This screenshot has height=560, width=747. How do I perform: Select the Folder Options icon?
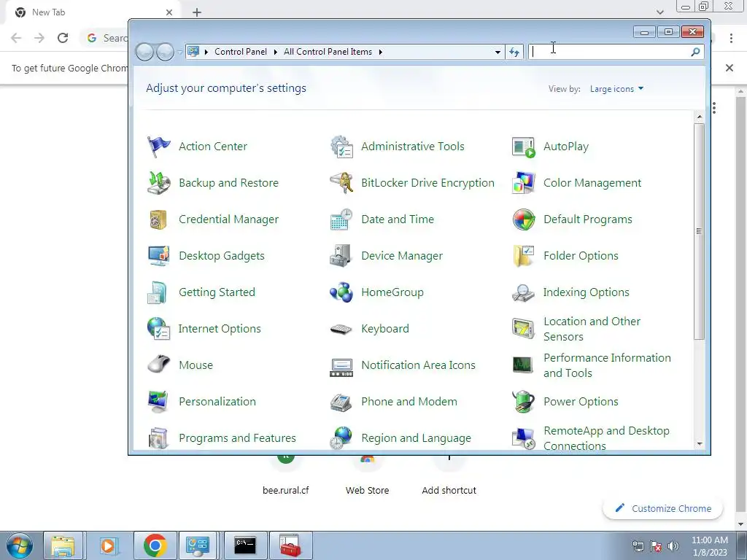click(524, 256)
